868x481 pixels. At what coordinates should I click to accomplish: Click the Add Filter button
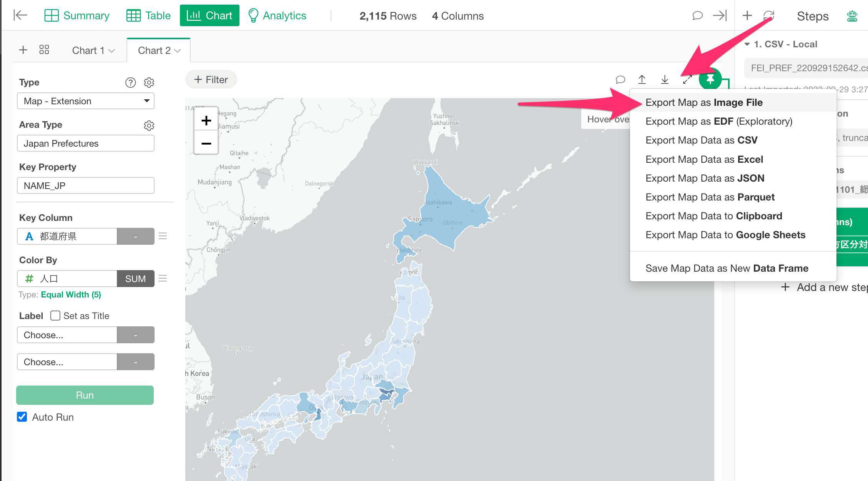coord(211,80)
